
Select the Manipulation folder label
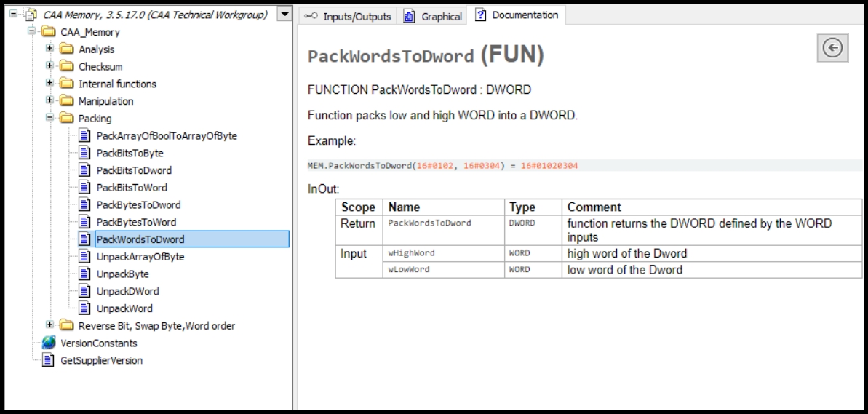point(105,101)
